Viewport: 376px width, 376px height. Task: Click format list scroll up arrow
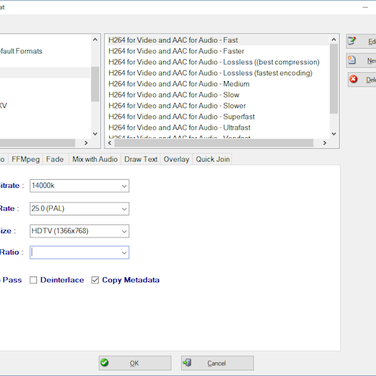tap(95, 40)
